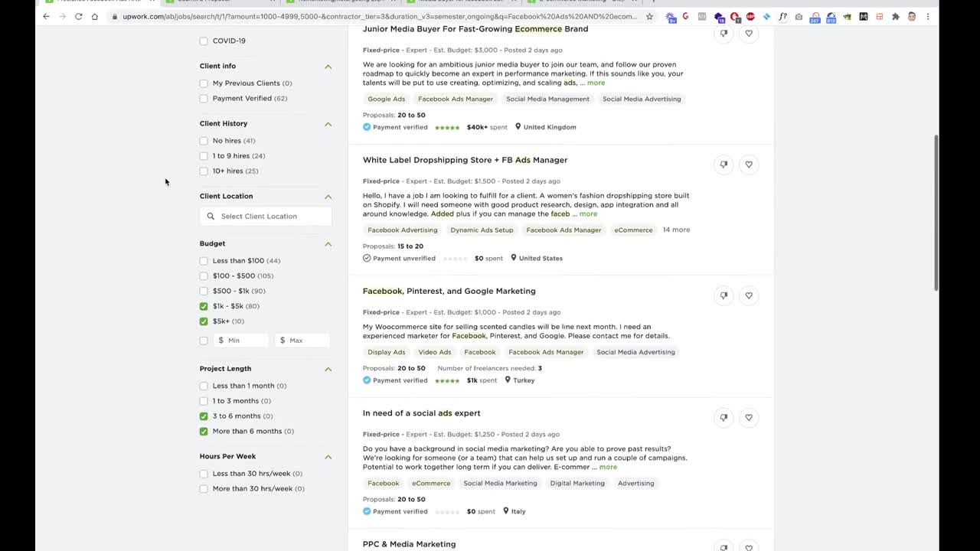Save the Junior Media Buyer job with heart
Viewport: 980px width, 551px height.
[x=749, y=33]
